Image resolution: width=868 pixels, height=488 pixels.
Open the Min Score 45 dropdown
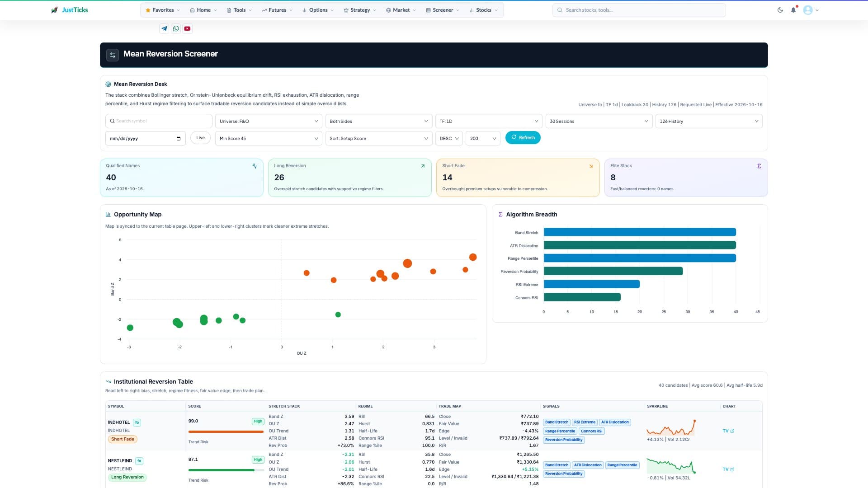[269, 138]
